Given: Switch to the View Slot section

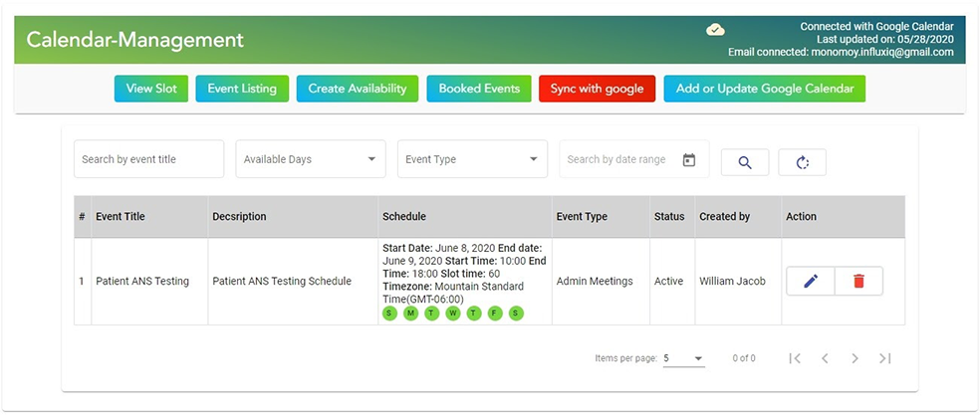Looking at the screenshot, I should point(151,89).
